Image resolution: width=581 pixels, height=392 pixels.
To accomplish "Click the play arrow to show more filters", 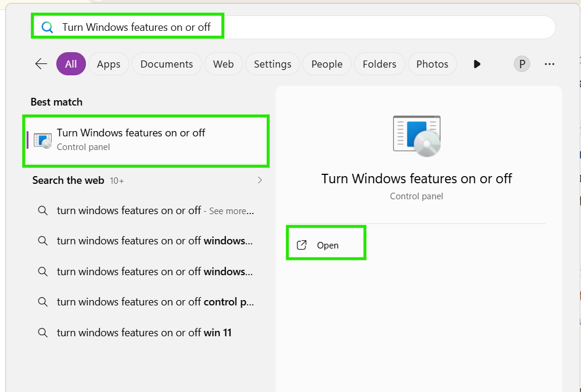I will (x=477, y=64).
